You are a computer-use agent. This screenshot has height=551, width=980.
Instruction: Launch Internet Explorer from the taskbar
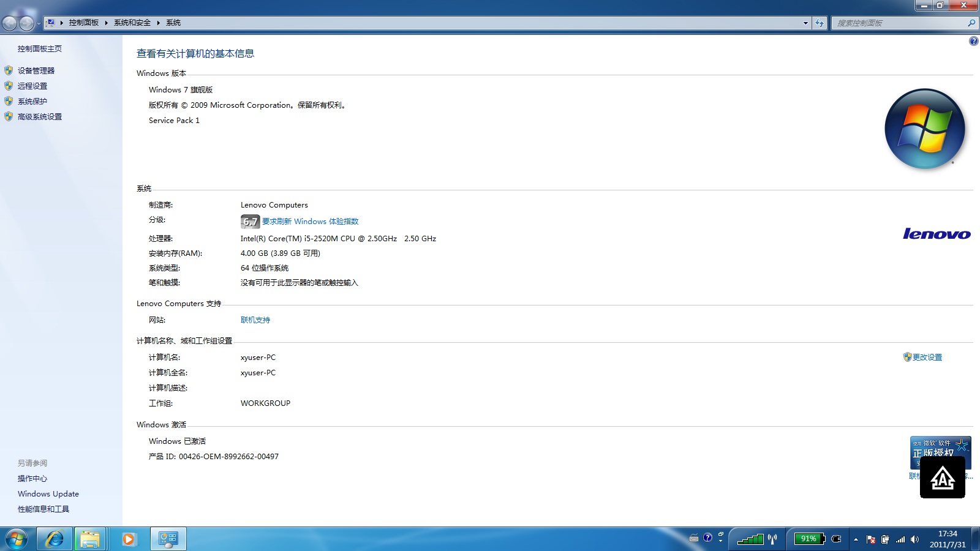[55, 539]
